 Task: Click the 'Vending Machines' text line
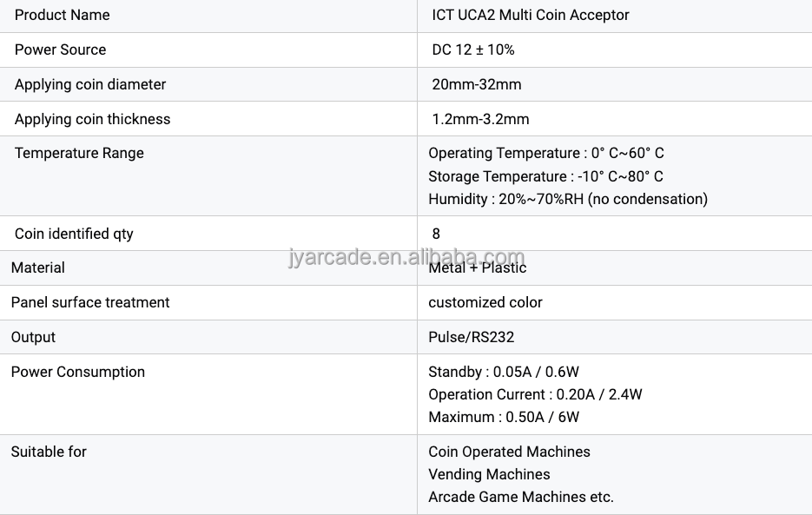[x=489, y=474]
